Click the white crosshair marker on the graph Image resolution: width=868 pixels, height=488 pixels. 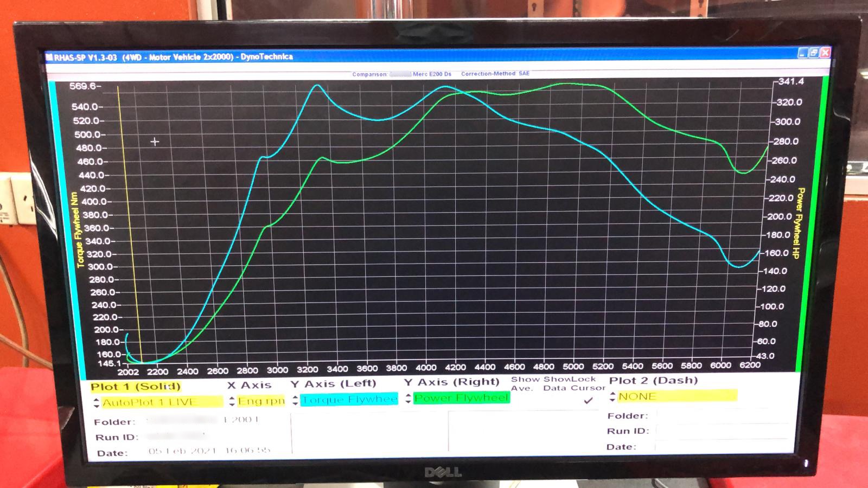pos(155,142)
